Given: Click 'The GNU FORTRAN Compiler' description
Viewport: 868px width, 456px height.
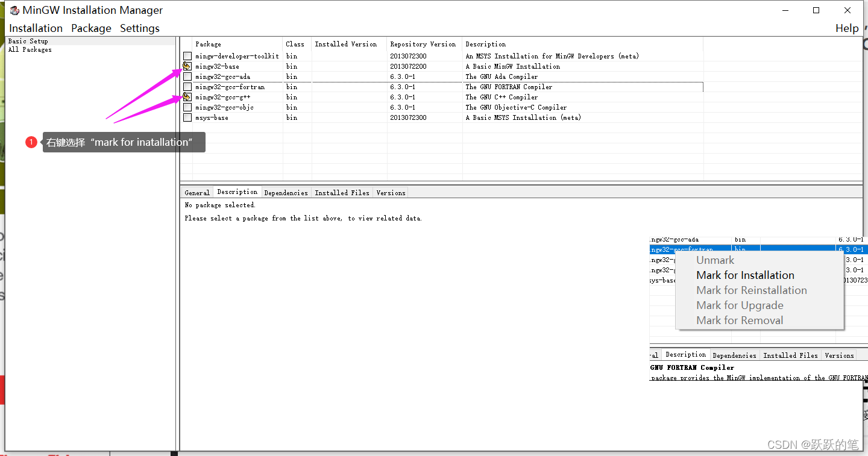Looking at the screenshot, I should tap(509, 87).
